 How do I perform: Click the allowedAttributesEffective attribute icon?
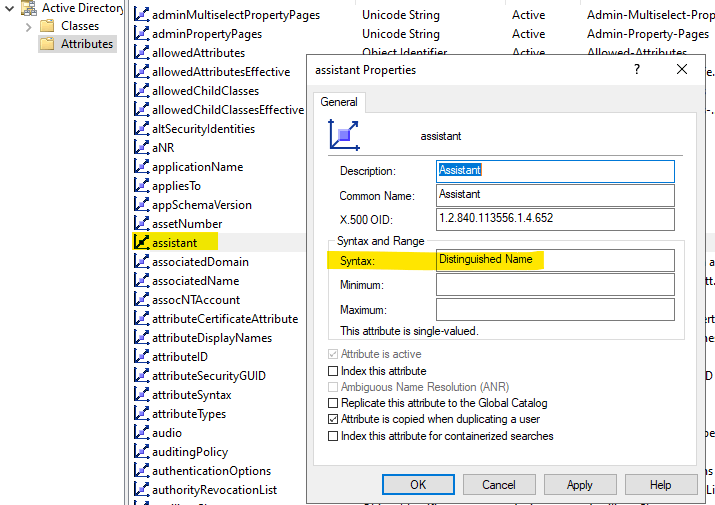141,72
